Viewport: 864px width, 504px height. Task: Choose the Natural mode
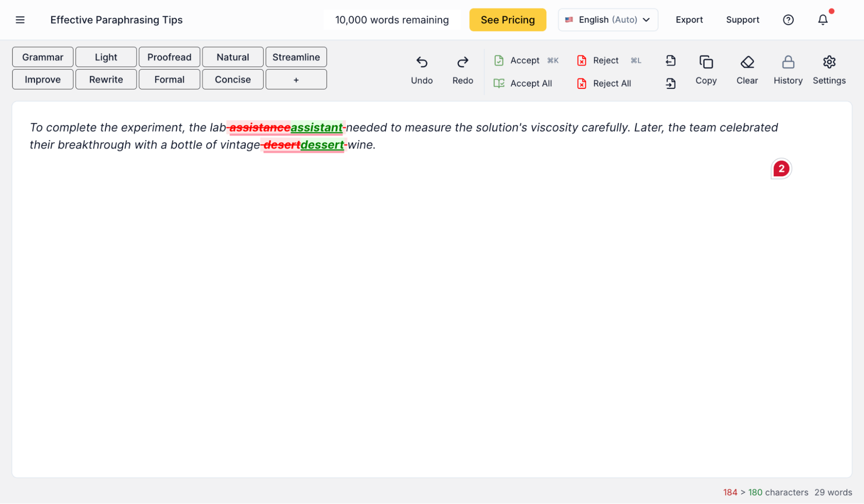click(233, 57)
